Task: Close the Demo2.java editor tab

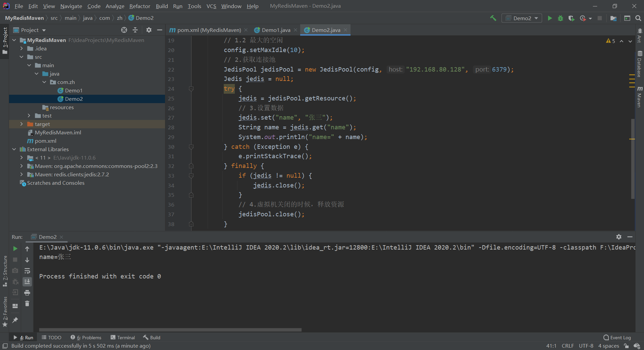Action: 345,30
